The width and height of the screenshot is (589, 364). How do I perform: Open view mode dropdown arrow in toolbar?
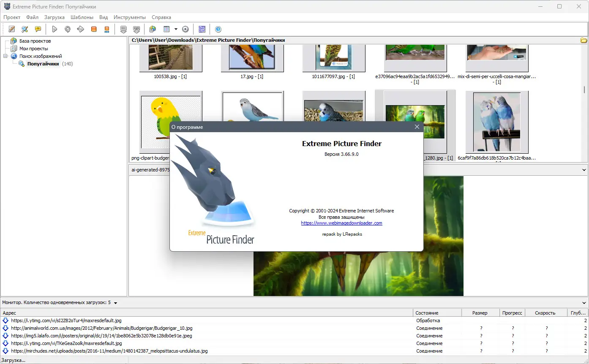coord(176,29)
